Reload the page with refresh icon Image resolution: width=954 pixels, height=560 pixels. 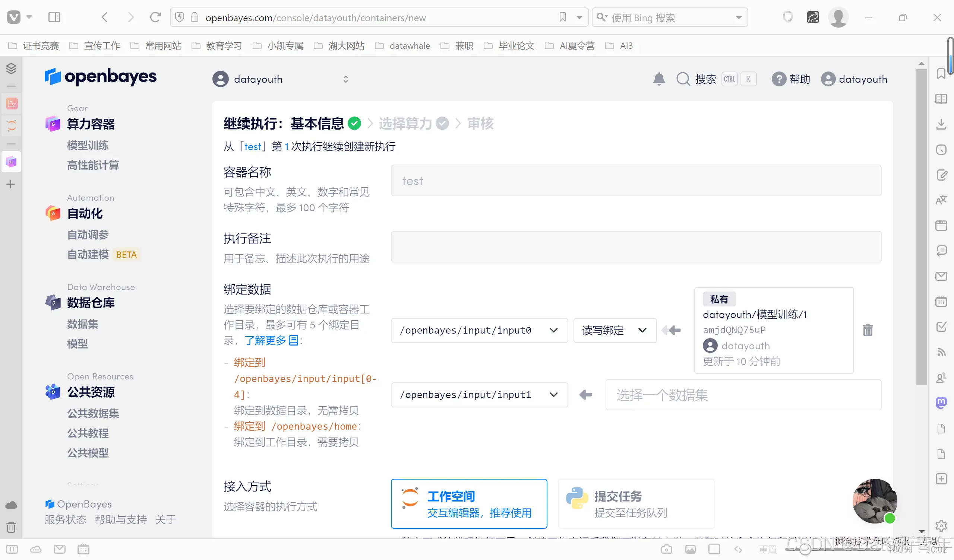(x=155, y=17)
